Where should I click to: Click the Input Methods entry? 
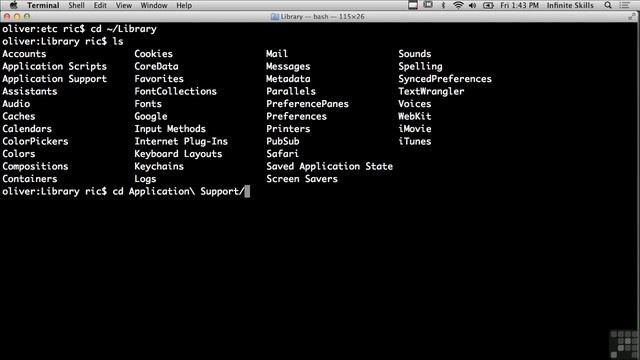(x=170, y=129)
